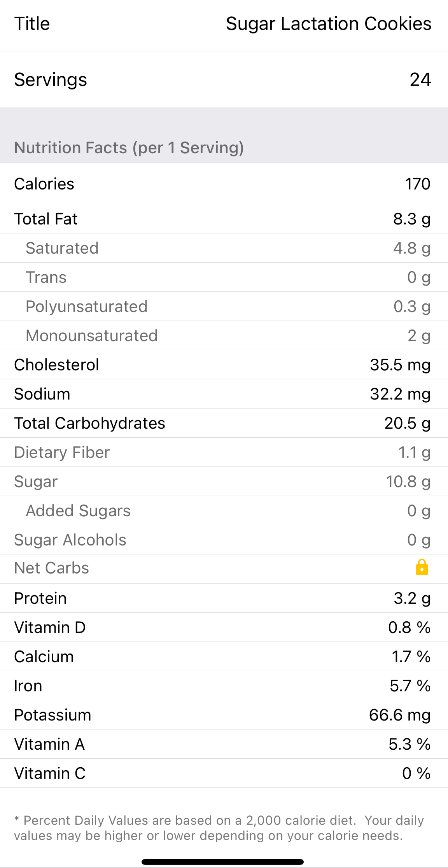Tap the home indicator bar at bottom
The image size is (448, 868).
click(x=222, y=862)
